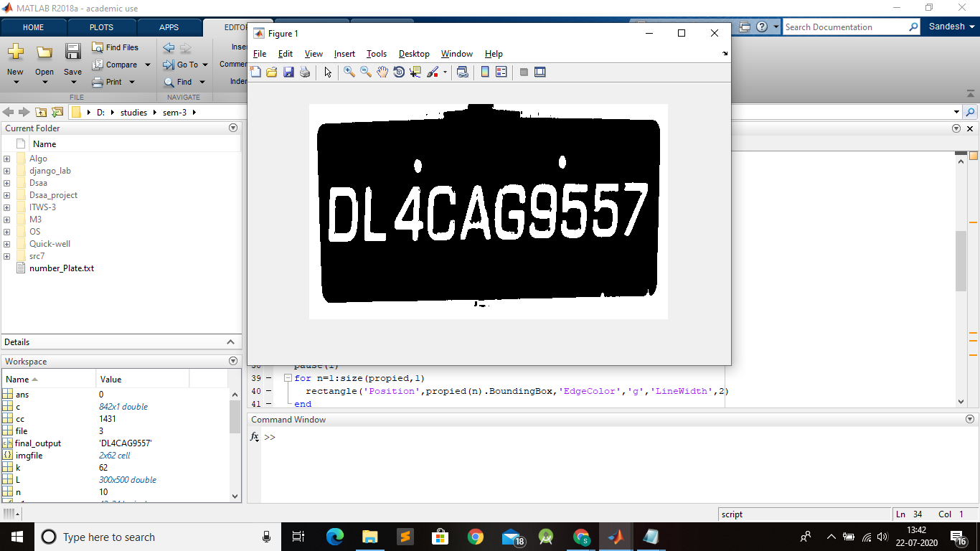
Task: Click the Workspace vertical scrollbar thumb
Action: (x=235, y=417)
